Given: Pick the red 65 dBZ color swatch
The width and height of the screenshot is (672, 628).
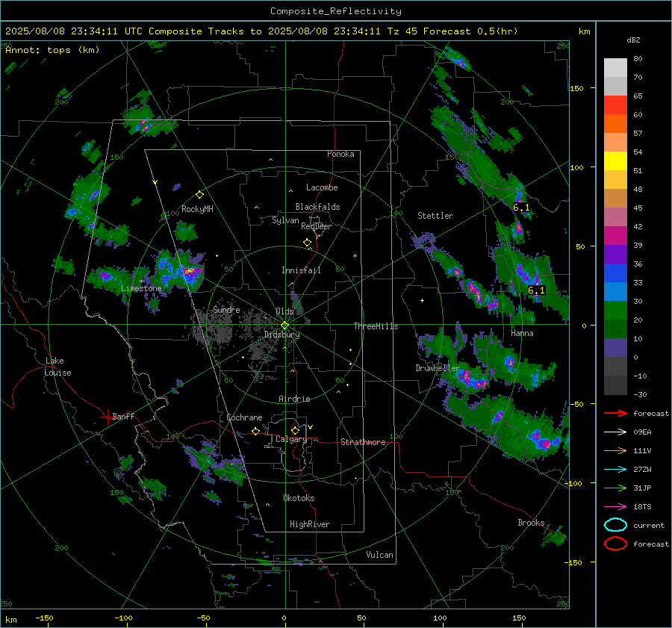Looking at the screenshot, I should point(615,105).
